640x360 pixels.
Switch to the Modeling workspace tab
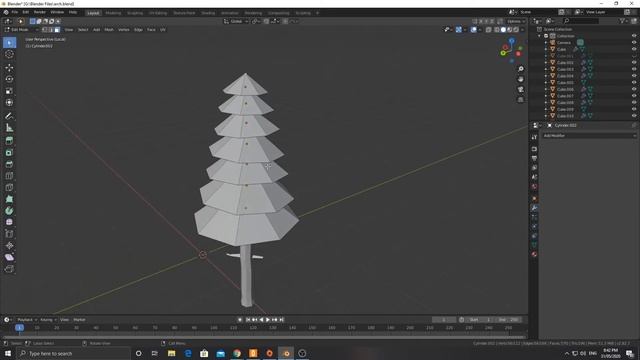(x=113, y=13)
